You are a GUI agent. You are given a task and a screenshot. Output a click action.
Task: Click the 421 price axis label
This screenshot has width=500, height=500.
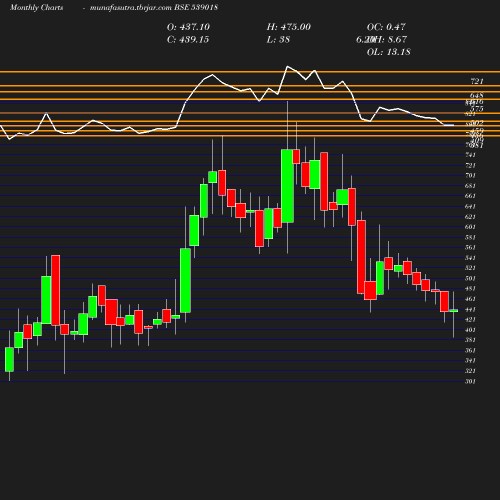[470, 320]
